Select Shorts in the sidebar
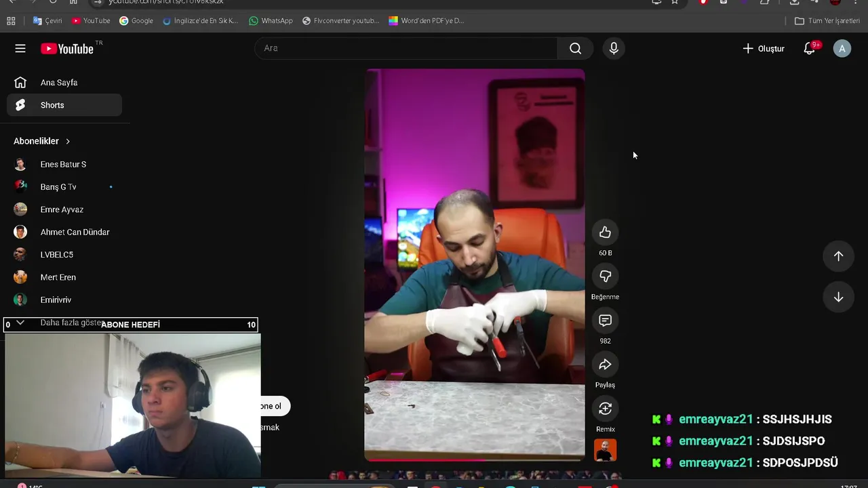The width and height of the screenshot is (868, 488). coord(64,105)
